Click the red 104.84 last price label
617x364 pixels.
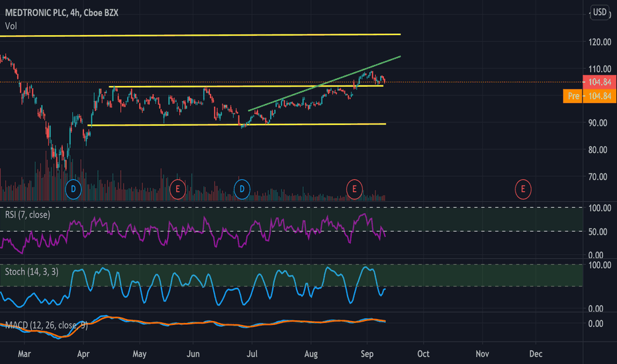pyautogui.click(x=599, y=82)
